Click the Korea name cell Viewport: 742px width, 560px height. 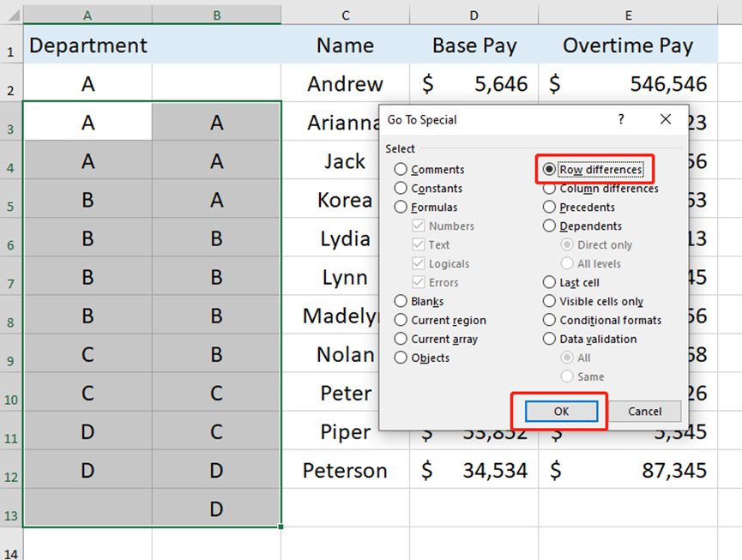click(x=330, y=199)
